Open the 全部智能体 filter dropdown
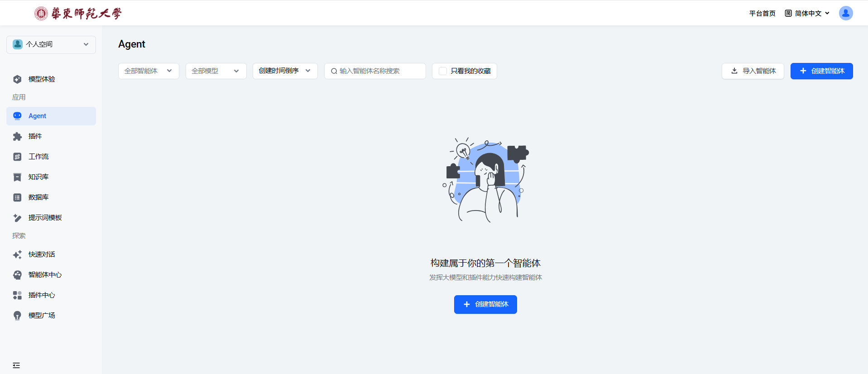Viewport: 868px width, 374px height. coord(149,71)
